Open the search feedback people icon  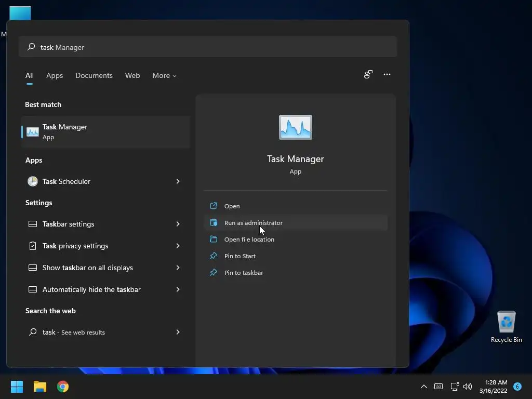(x=368, y=74)
